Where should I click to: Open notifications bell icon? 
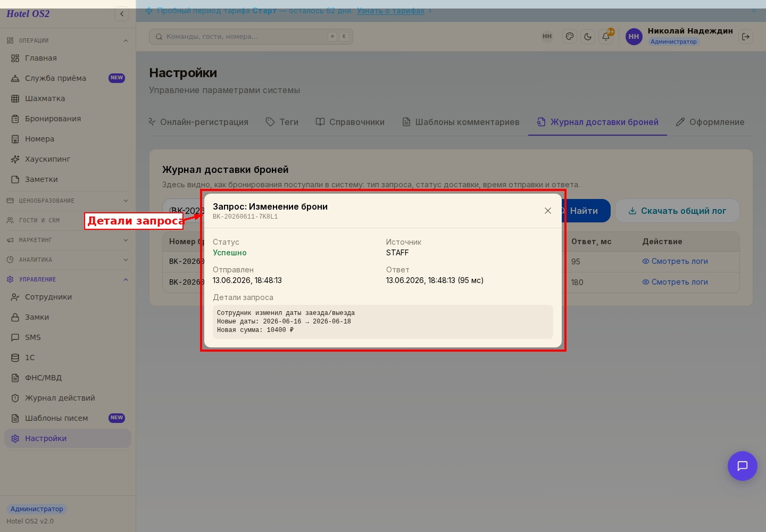(606, 37)
